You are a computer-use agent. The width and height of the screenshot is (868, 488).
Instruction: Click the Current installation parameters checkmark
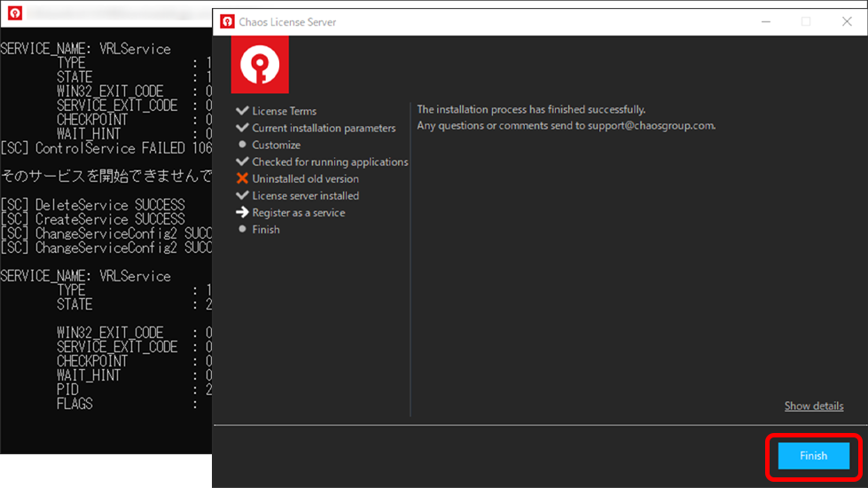(242, 128)
